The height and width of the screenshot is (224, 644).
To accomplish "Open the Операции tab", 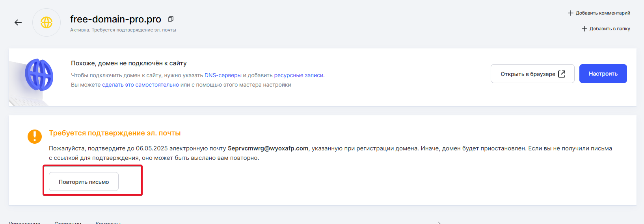I will (68, 222).
